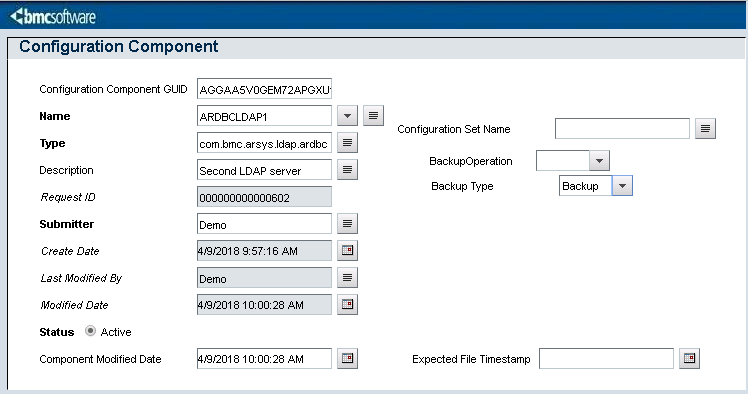Click the Submitter field containing Demo
Viewport: 748px width, 394px height.
(264, 224)
